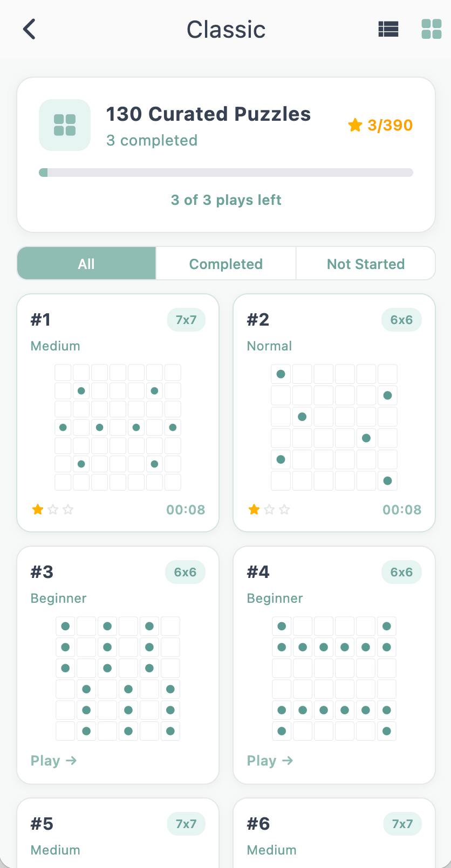Filter by Not Started puzzles
451x868 pixels.
coord(365,264)
